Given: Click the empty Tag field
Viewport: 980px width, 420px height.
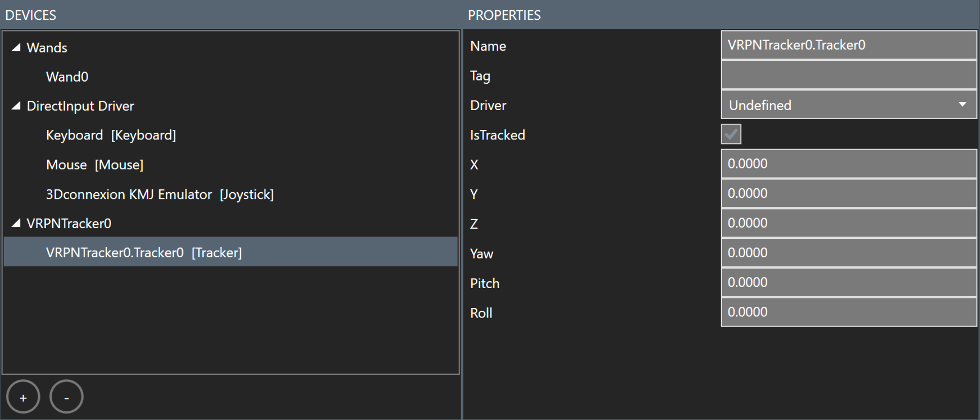Looking at the screenshot, I should [x=849, y=75].
